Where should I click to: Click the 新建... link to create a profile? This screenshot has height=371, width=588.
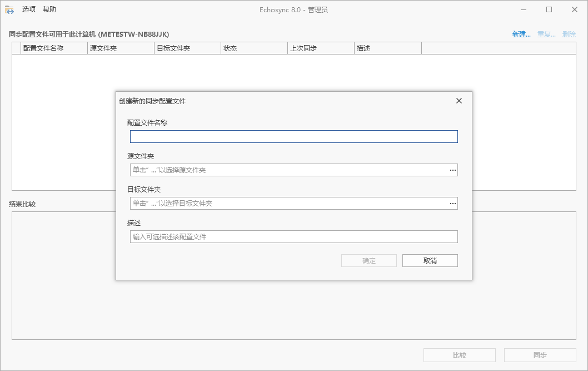520,34
